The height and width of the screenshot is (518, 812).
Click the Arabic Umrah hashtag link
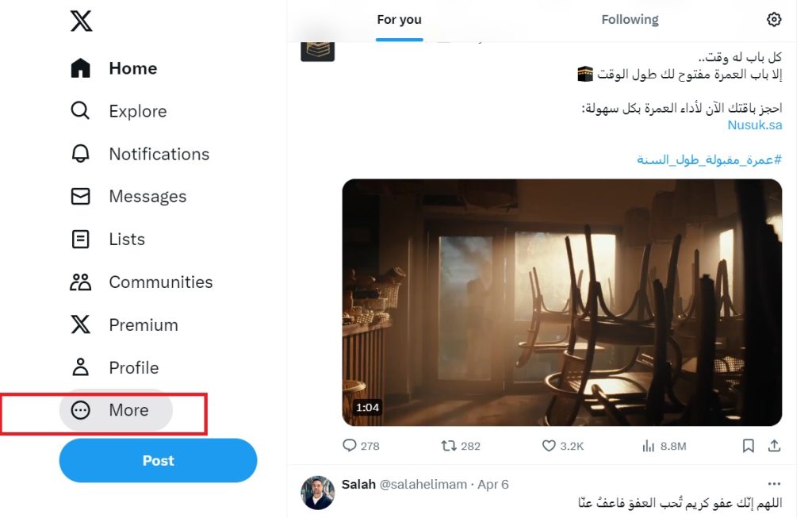point(709,159)
